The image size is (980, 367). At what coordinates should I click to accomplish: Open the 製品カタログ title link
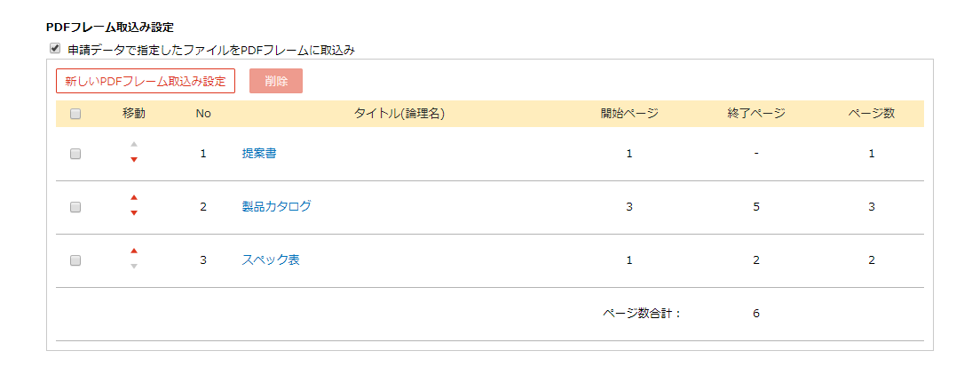(276, 206)
